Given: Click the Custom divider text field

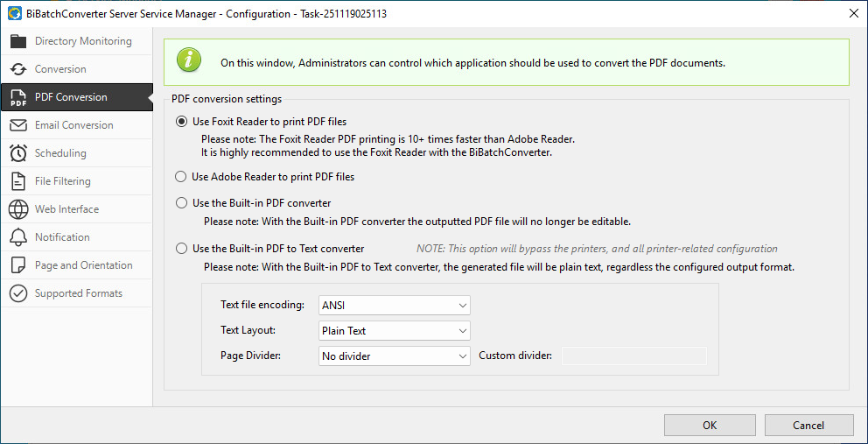Looking at the screenshot, I should point(633,356).
